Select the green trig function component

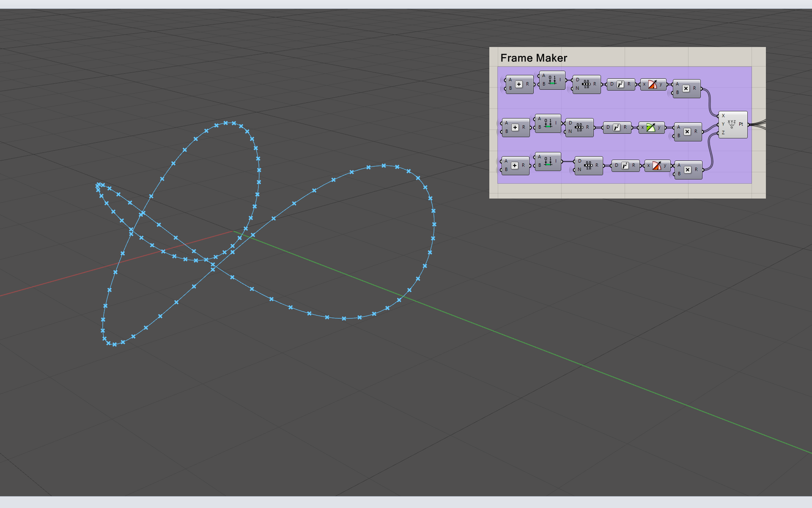point(652,127)
